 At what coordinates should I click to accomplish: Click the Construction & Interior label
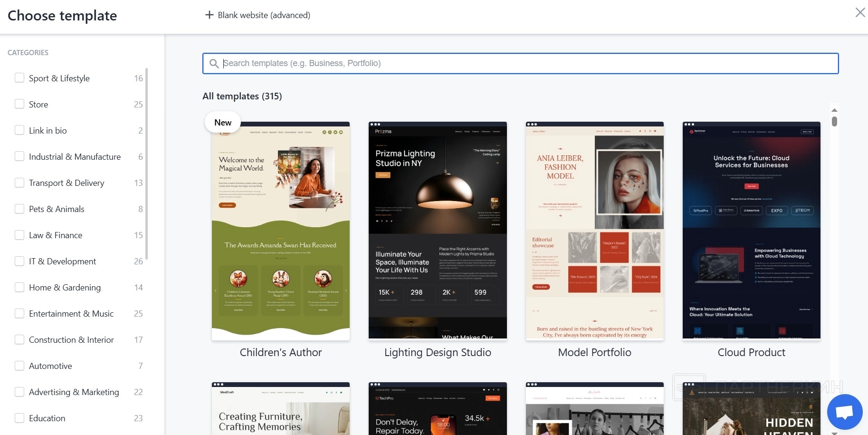point(71,340)
